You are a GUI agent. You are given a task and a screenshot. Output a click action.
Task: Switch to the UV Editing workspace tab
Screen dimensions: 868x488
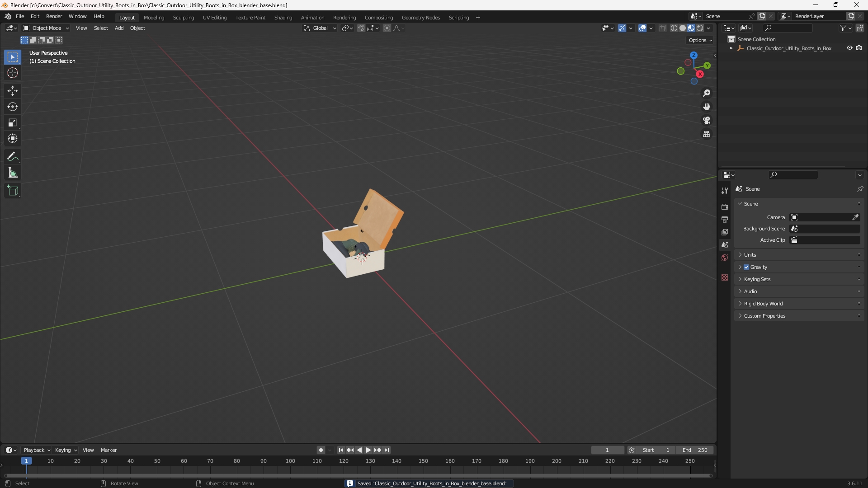pyautogui.click(x=215, y=18)
